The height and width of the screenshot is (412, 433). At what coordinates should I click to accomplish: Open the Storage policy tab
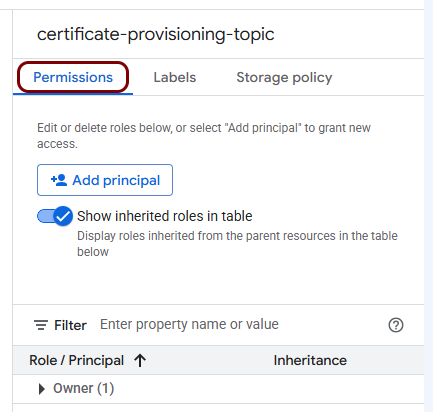284,77
